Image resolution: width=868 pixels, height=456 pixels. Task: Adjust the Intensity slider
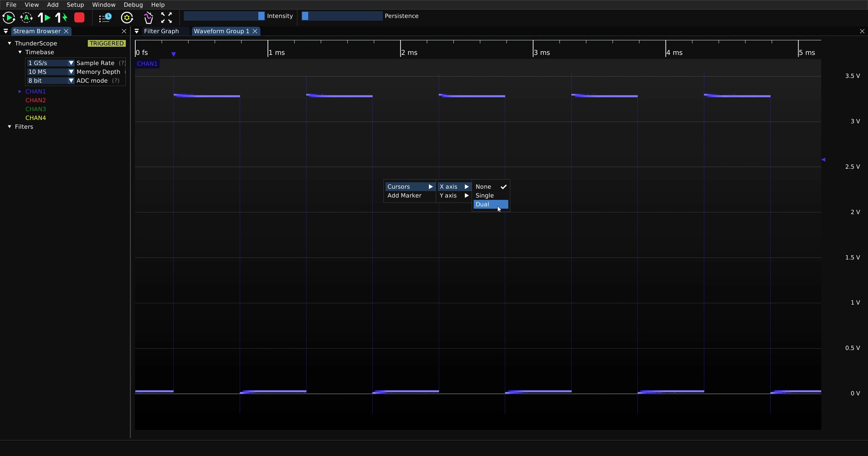point(224,16)
